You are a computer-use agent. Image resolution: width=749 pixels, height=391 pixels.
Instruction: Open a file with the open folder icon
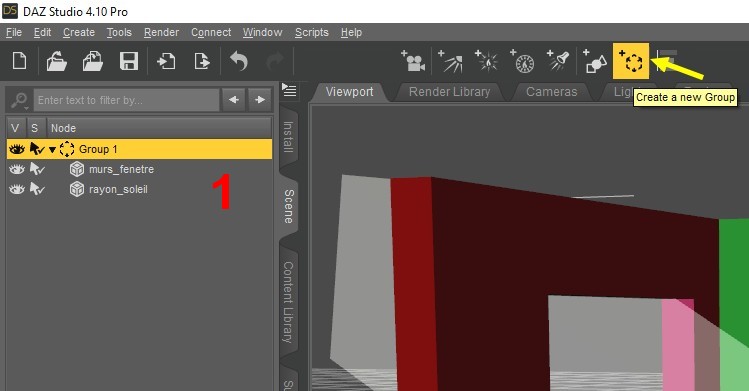point(56,62)
